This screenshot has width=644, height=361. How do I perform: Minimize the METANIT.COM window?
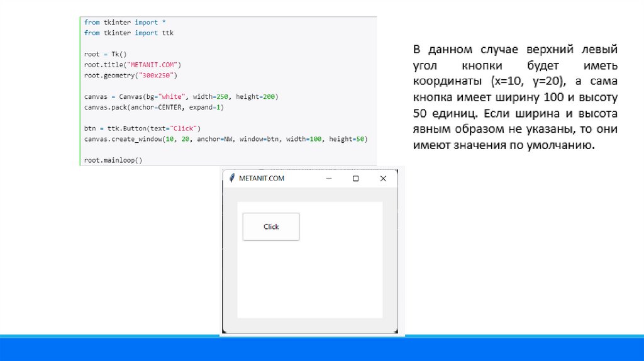click(328, 179)
